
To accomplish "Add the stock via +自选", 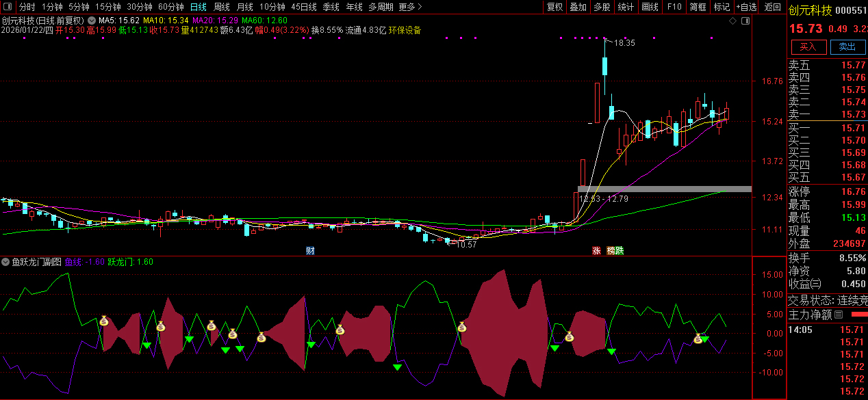I will [747, 7].
